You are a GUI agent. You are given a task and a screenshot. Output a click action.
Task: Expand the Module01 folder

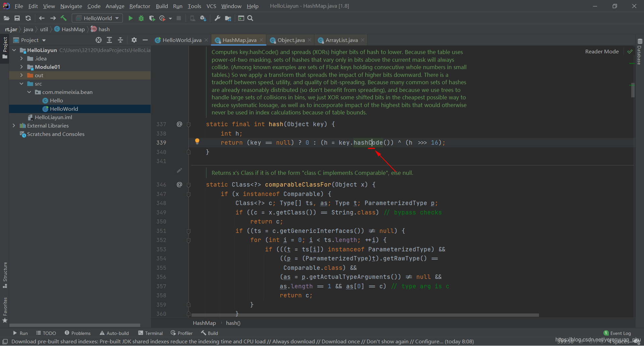(21, 67)
